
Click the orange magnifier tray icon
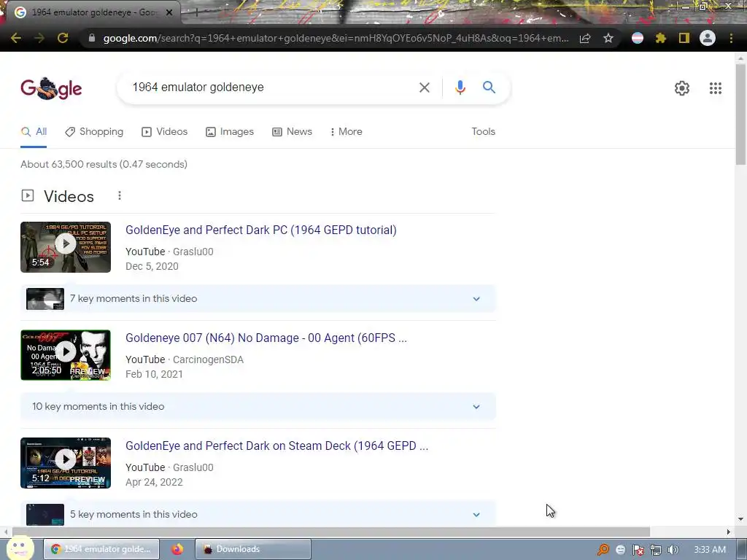click(603, 550)
